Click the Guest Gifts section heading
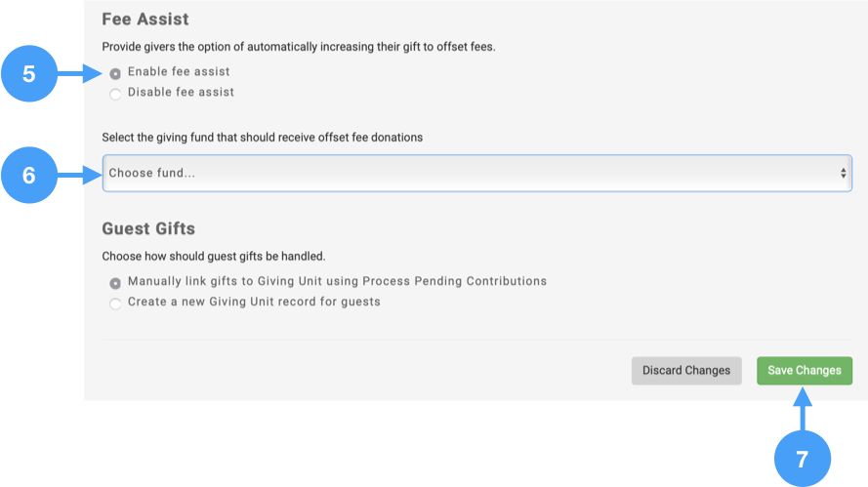 [x=148, y=229]
